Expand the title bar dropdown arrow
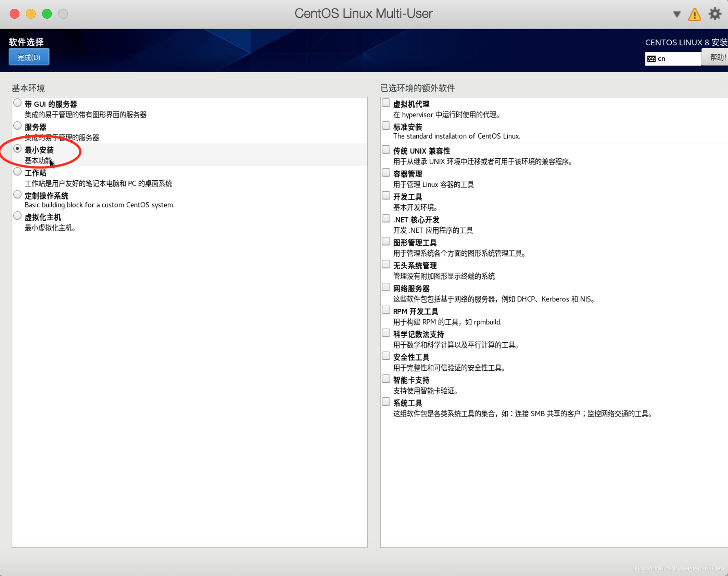The height and width of the screenshot is (576, 728). coord(677,14)
